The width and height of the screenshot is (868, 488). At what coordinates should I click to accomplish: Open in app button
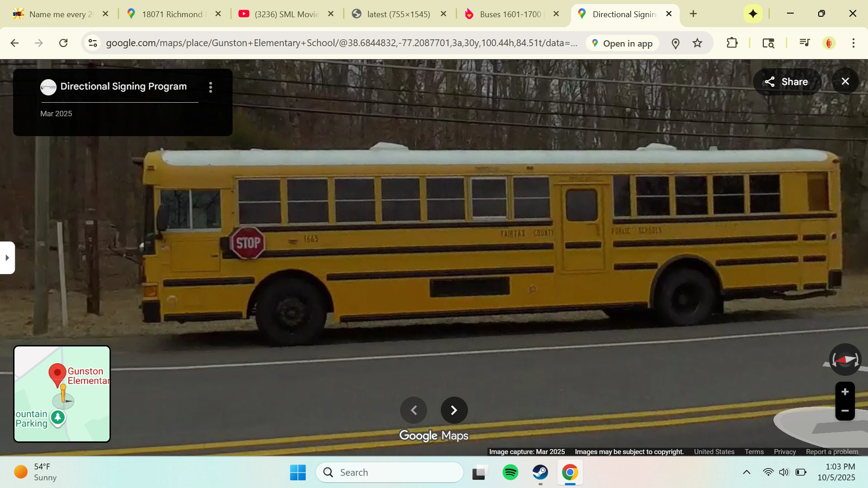point(622,43)
